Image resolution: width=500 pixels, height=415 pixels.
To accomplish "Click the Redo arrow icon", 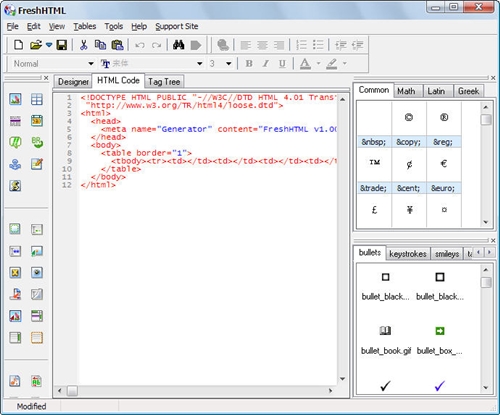I will pos(156,45).
